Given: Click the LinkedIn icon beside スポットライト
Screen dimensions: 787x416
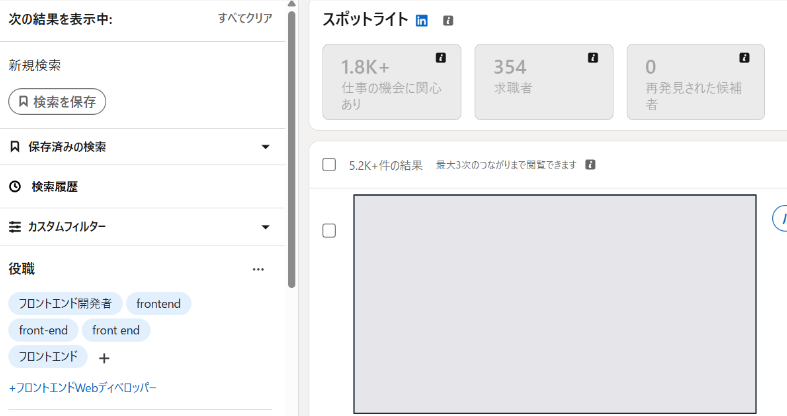Looking at the screenshot, I should 422,21.
